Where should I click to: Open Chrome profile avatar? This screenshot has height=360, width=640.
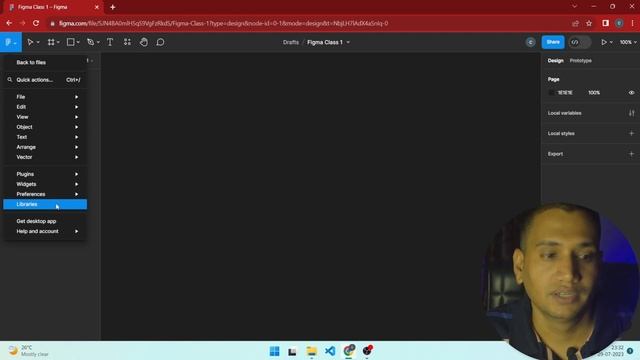point(619,23)
